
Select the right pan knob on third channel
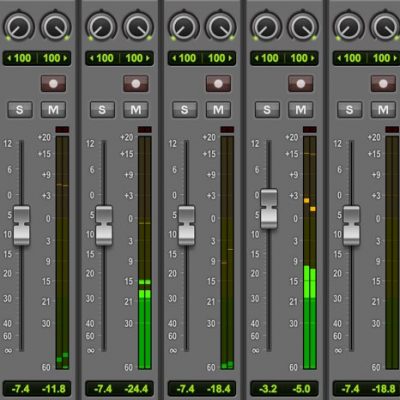[221, 26]
